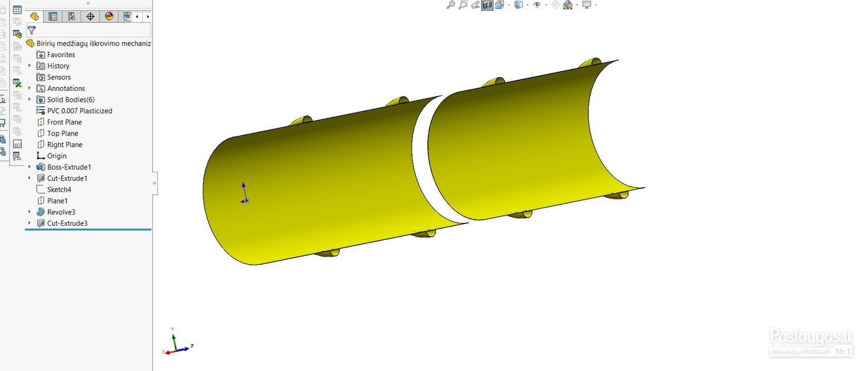Screen dimensions: 868x371
Task: Click the Edit Appearance icon
Action: pyautogui.click(x=556, y=5)
